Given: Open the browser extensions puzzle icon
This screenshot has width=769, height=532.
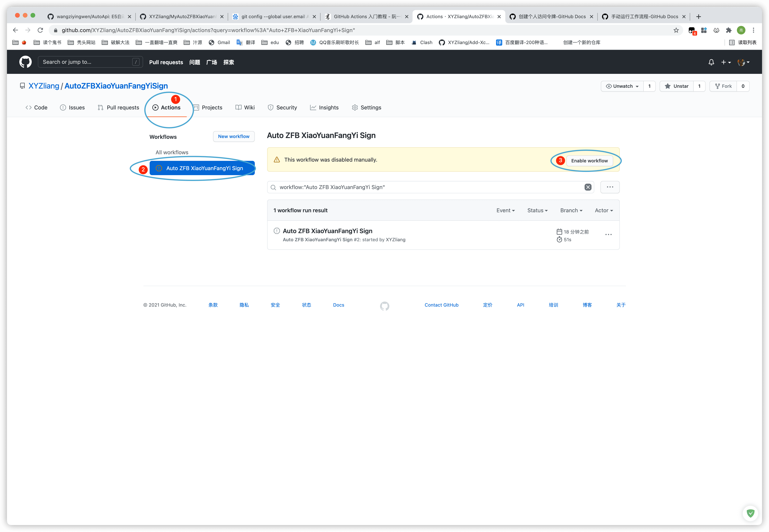Looking at the screenshot, I should [729, 30].
